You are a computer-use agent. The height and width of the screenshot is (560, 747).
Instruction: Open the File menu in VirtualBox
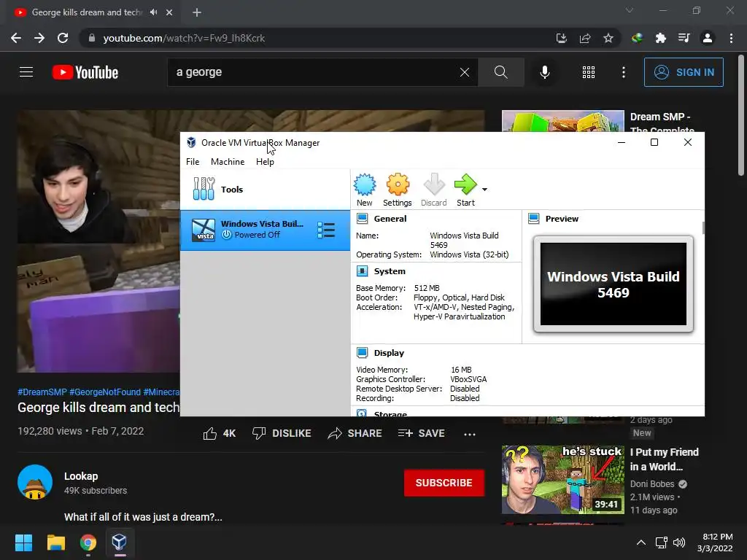click(193, 162)
